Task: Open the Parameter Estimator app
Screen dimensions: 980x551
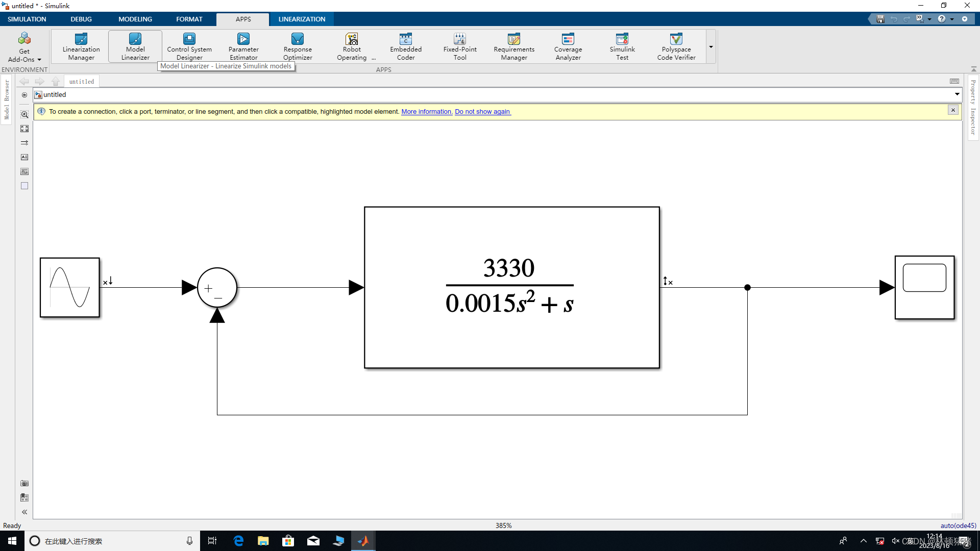Action: 243,46
